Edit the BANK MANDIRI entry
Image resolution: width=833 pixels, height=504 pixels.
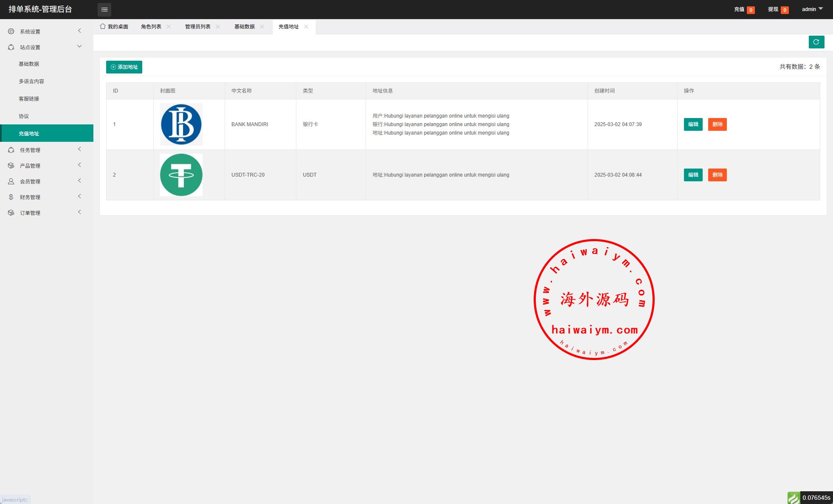[x=693, y=124]
